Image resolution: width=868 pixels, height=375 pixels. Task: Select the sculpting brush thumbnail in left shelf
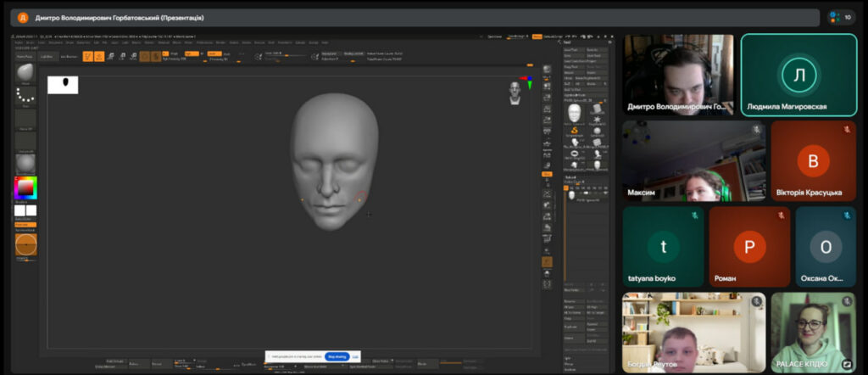pyautogui.click(x=25, y=73)
